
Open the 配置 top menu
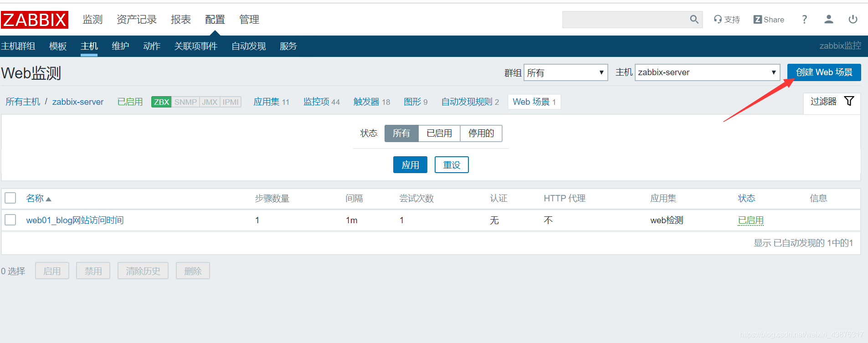click(x=215, y=20)
